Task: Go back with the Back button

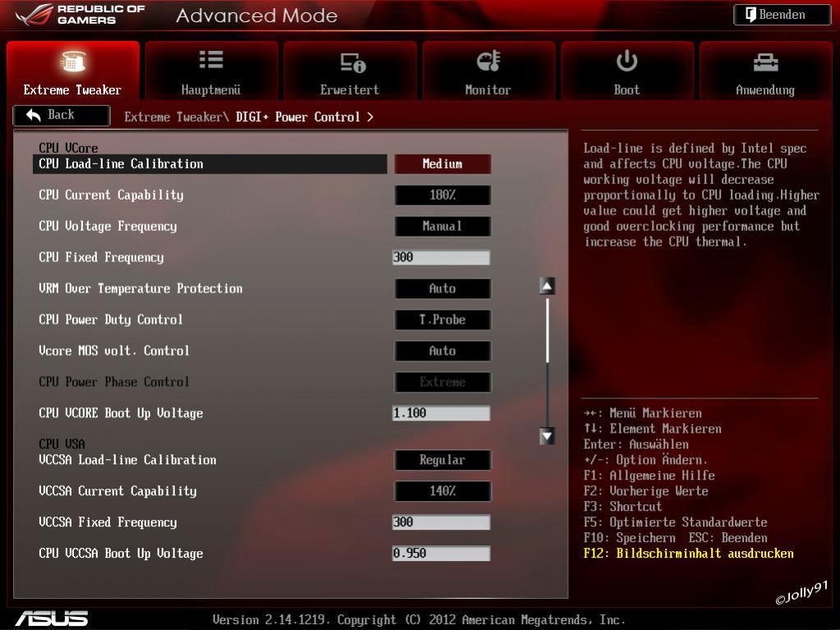Action: coord(62,115)
